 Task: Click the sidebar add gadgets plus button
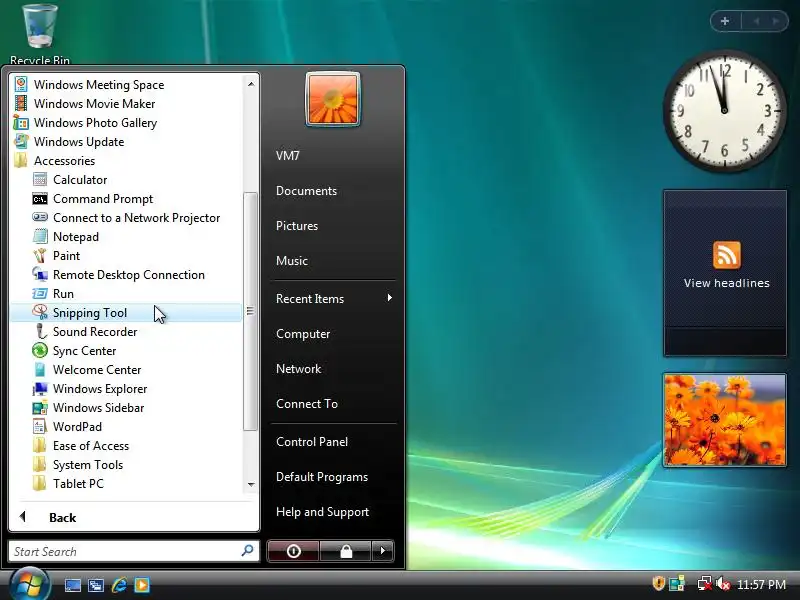[x=724, y=21]
